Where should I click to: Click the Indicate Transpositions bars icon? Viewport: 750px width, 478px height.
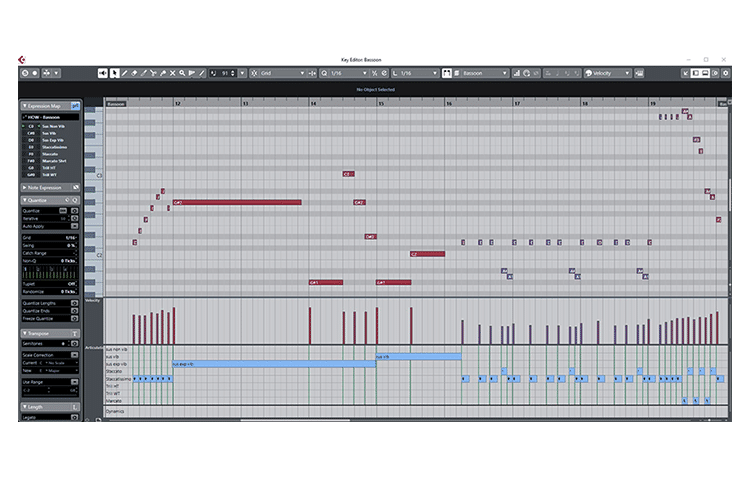[x=517, y=73]
